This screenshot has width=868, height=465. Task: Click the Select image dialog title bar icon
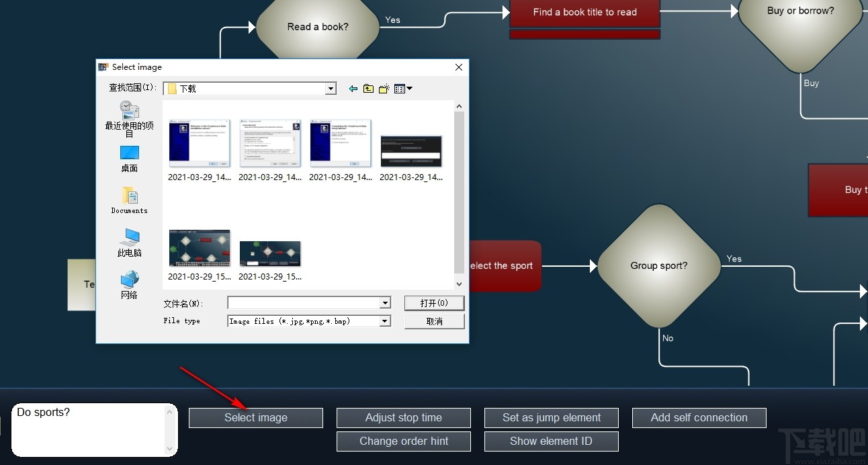pos(103,67)
